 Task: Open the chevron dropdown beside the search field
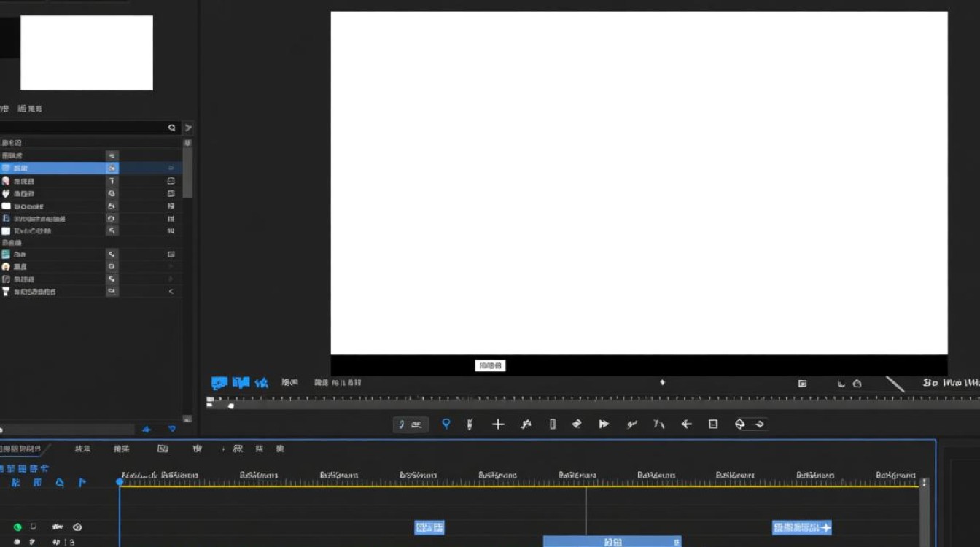point(188,128)
